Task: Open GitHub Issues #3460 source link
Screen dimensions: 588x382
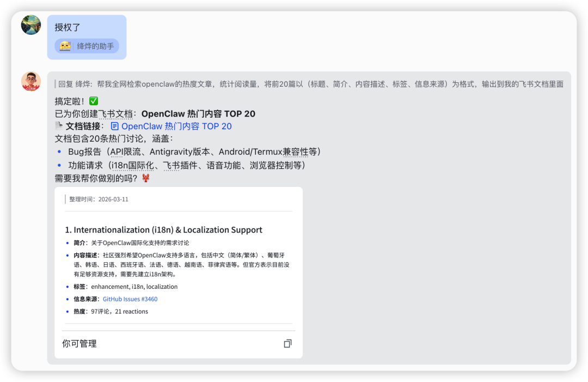Action: click(x=130, y=299)
